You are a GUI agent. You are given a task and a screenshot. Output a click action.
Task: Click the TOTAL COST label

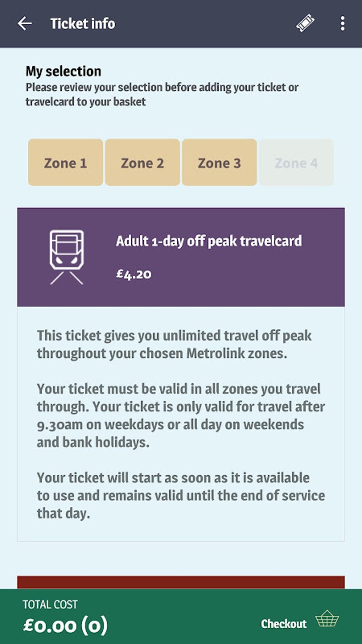click(50, 604)
